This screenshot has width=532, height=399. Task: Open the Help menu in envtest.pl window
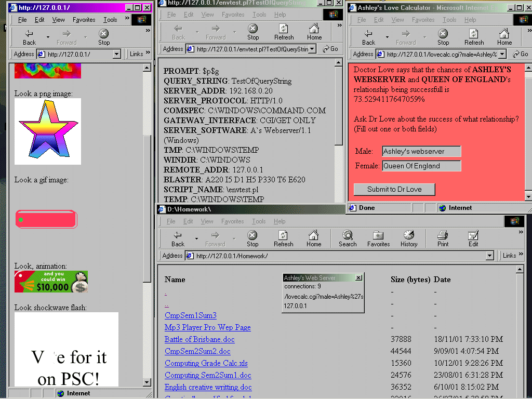pyautogui.click(x=280, y=15)
